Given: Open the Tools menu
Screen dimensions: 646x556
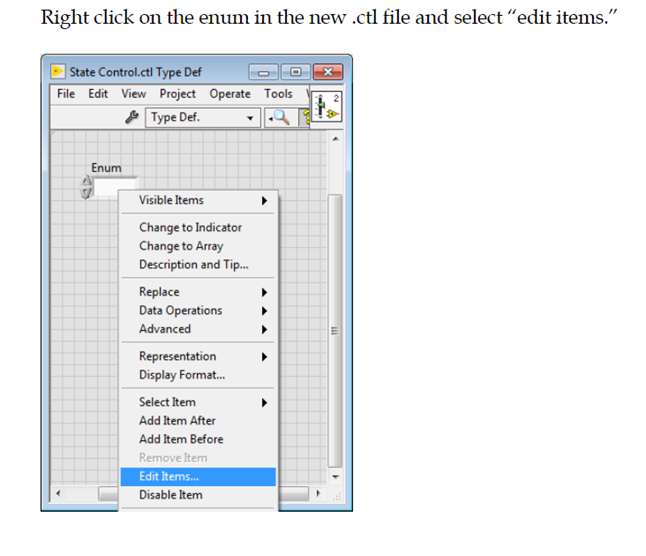Looking at the screenshot, I should [x=279, y=94].
